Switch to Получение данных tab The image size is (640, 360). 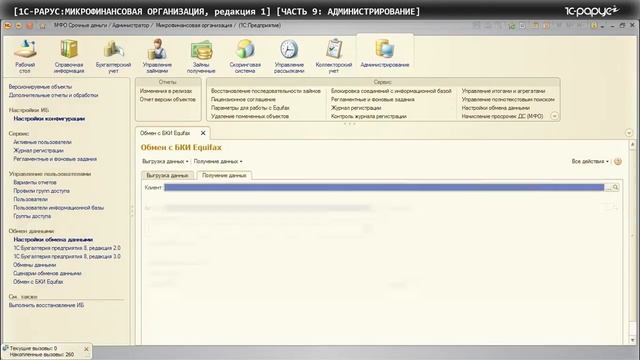pyautogui.click(x=224, y=176)
